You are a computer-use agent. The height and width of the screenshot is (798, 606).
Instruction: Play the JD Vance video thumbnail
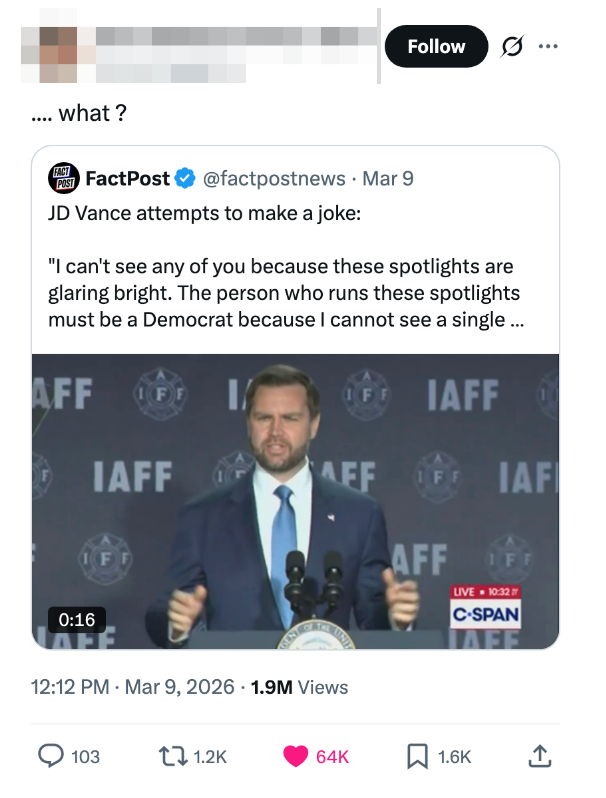point(295,500)
